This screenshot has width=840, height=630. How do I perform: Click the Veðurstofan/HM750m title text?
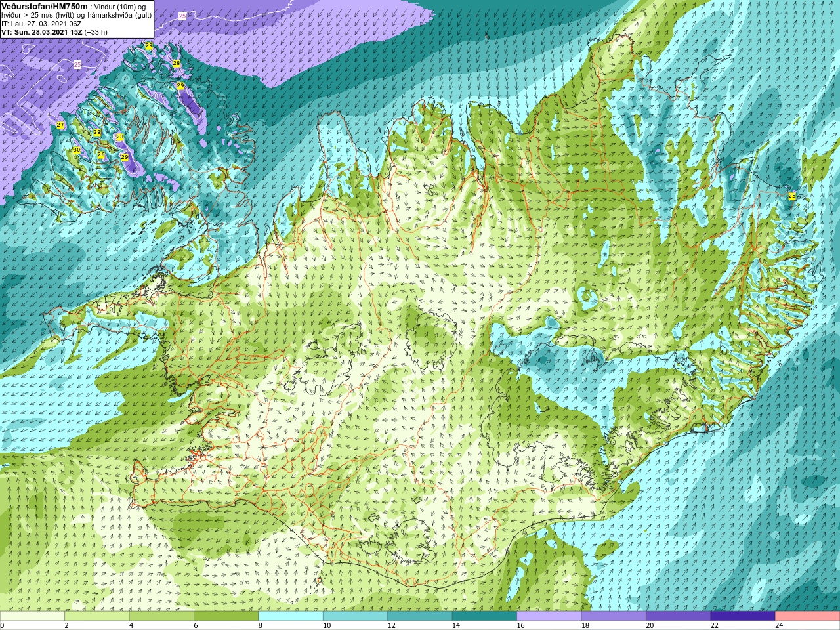(x=45, y=6)
